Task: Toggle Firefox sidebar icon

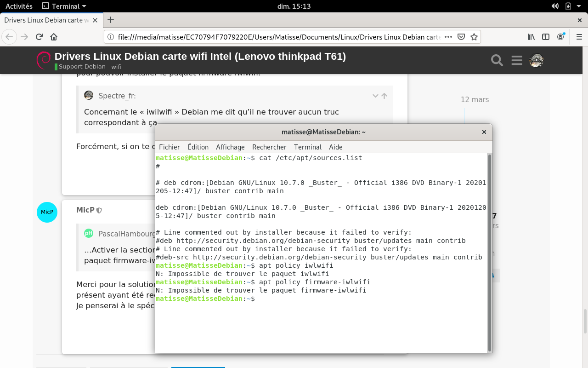Action: coord(546,37)
